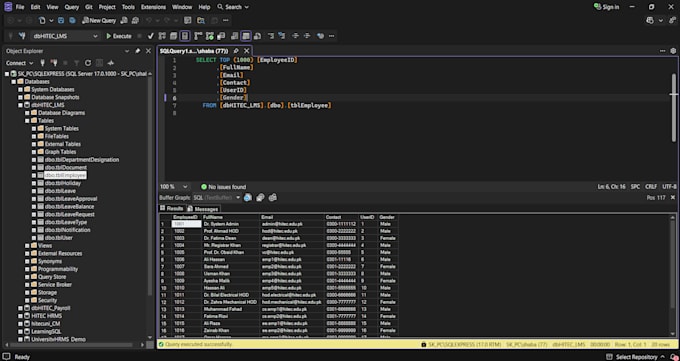Toggle IntelliSense Enabled button

tap(185, 36)
